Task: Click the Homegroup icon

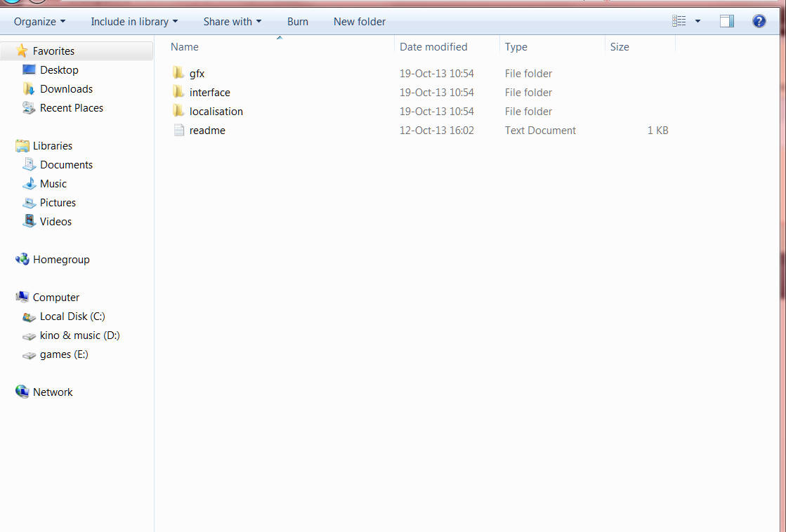Action: coord(22,260)
